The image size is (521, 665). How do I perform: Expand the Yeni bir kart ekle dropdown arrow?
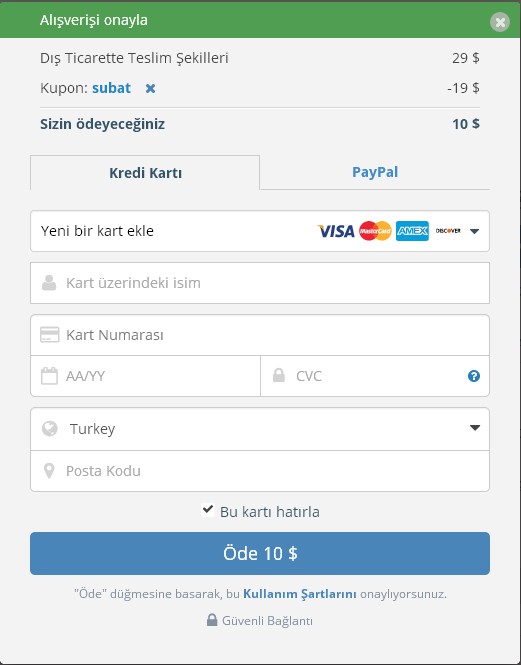click(x=474, y=231)
